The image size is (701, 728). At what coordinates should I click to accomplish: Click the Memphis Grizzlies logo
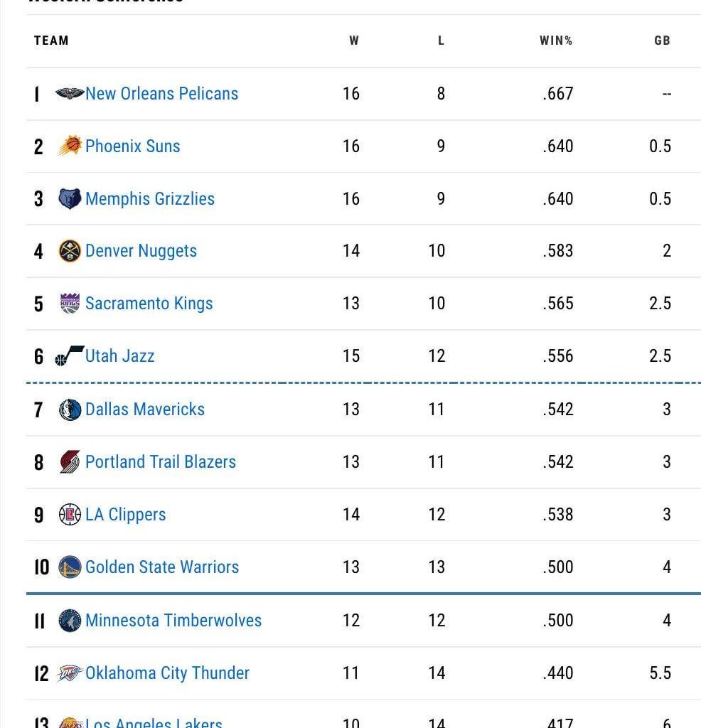(x=69, y=198)
